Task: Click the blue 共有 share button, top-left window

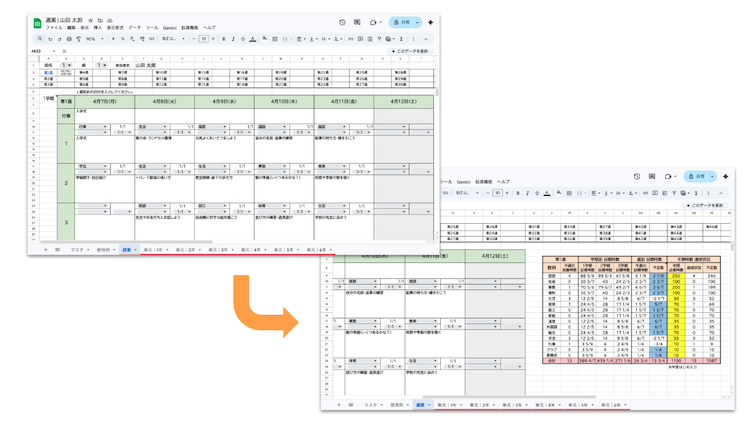Action: click(402, 22)
